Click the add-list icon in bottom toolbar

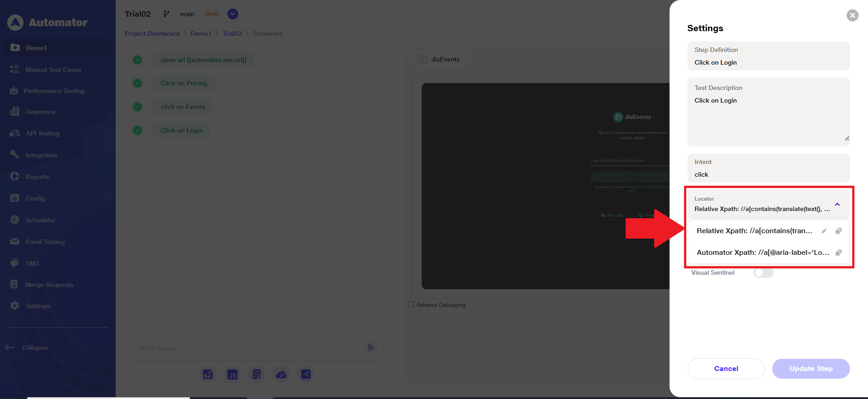point(257,374)
